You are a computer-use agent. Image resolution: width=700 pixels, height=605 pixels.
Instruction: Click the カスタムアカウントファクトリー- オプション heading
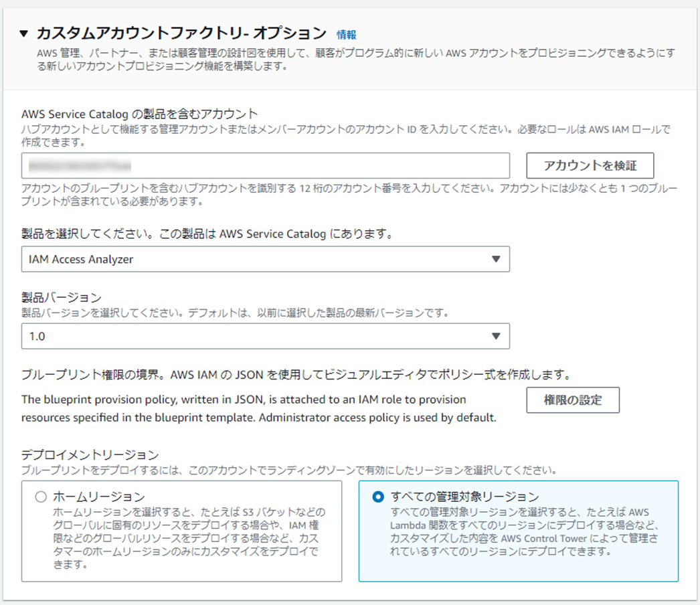(182, 33)
